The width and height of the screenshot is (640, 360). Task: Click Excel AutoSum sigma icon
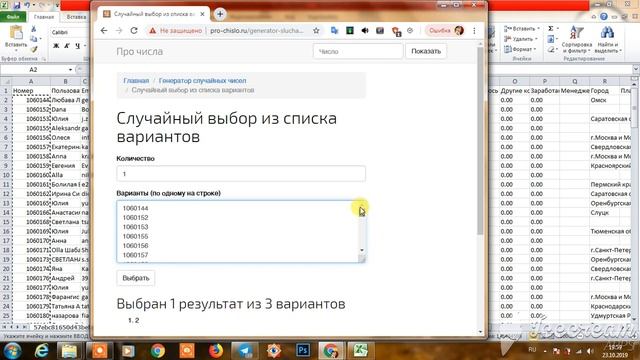coord(551,29)
